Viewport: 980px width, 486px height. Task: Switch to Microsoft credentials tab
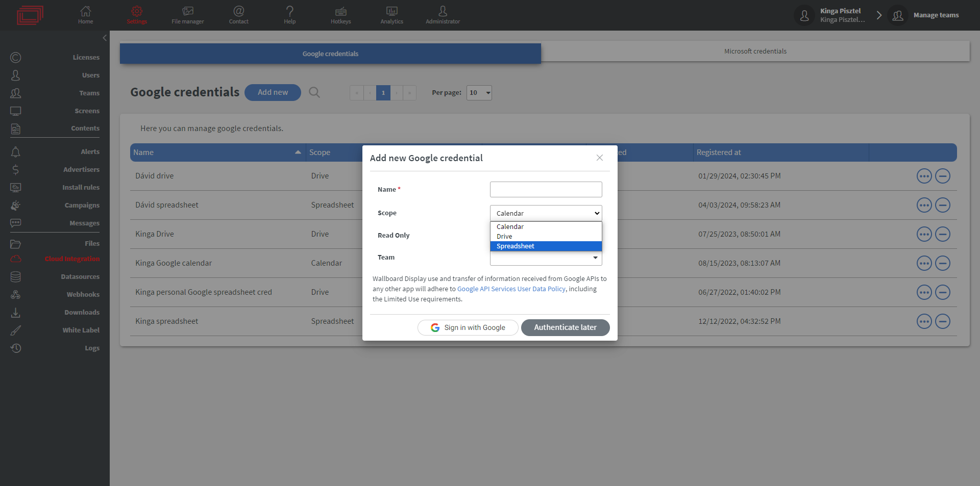(x=755, y=51)
